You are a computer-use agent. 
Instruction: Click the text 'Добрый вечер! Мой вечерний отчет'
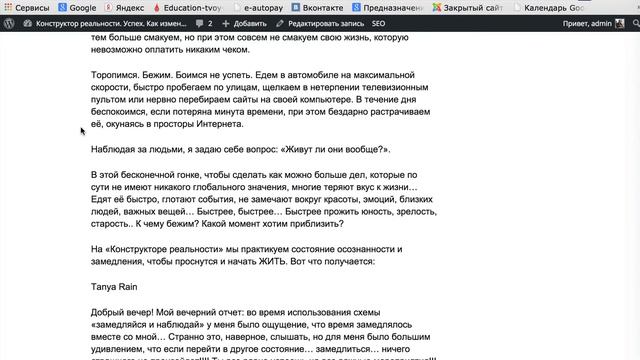click(x=167, y=313)
